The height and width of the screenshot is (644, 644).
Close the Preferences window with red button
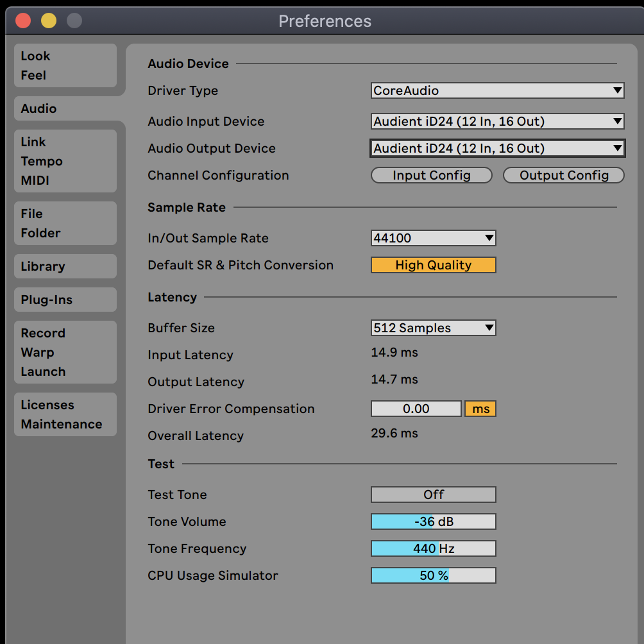[23, 21]
